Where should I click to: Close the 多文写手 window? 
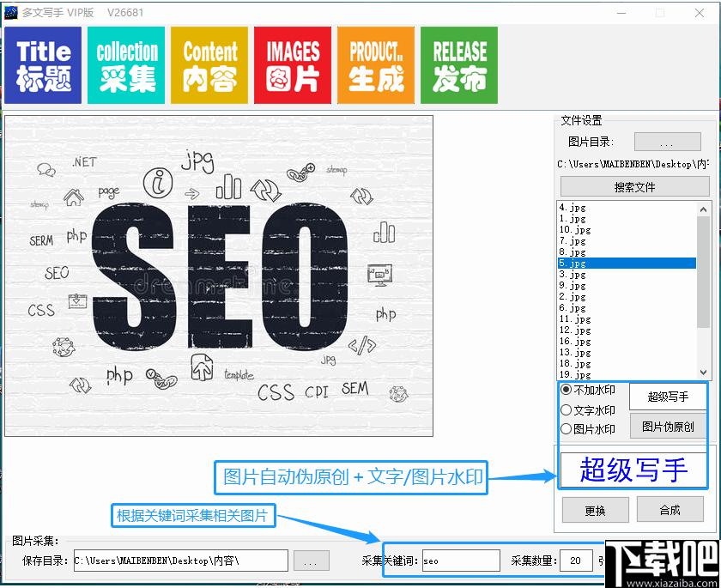700,13
